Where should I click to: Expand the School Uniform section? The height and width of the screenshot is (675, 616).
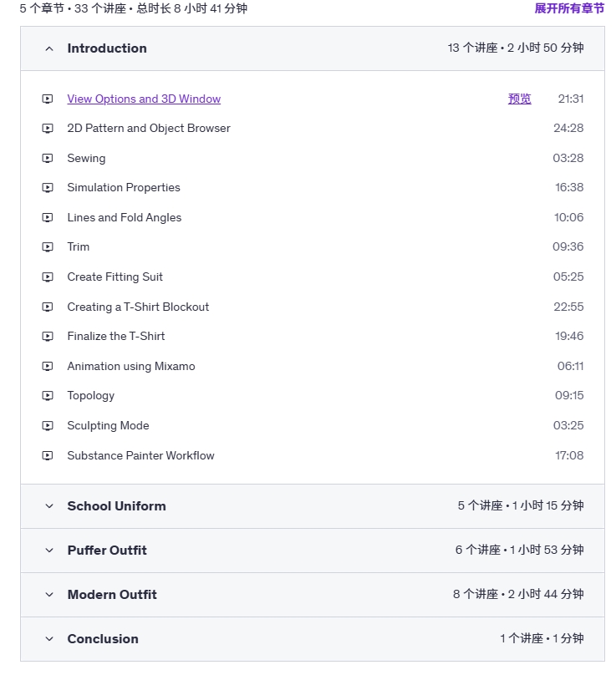coord(313,506)
